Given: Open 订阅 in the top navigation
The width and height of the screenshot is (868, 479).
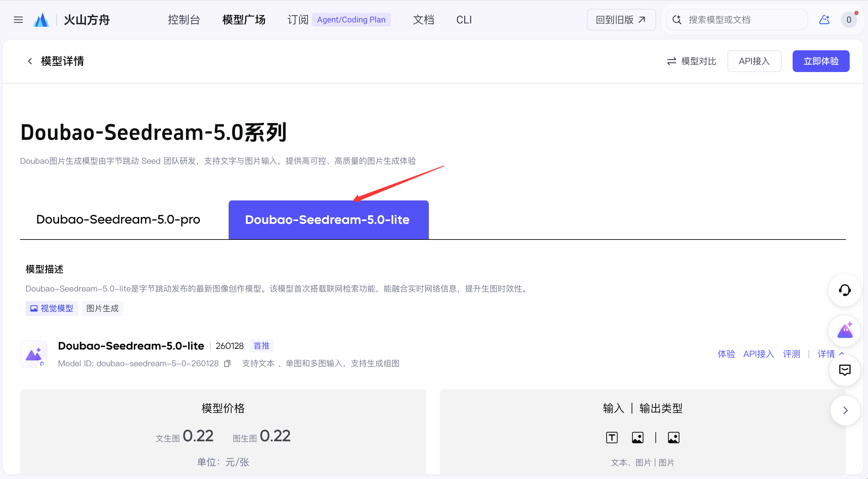Looking at the screenshot, I should pos(298,20).
